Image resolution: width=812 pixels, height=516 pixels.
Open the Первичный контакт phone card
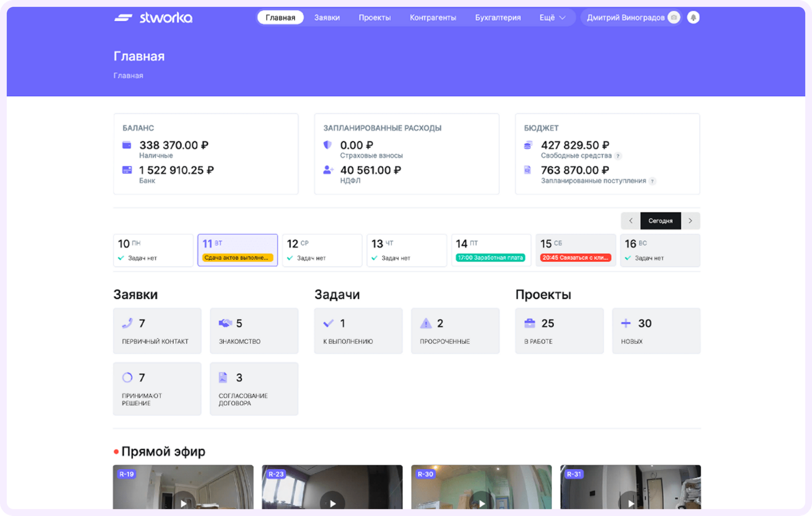click(x=157, y=330)
